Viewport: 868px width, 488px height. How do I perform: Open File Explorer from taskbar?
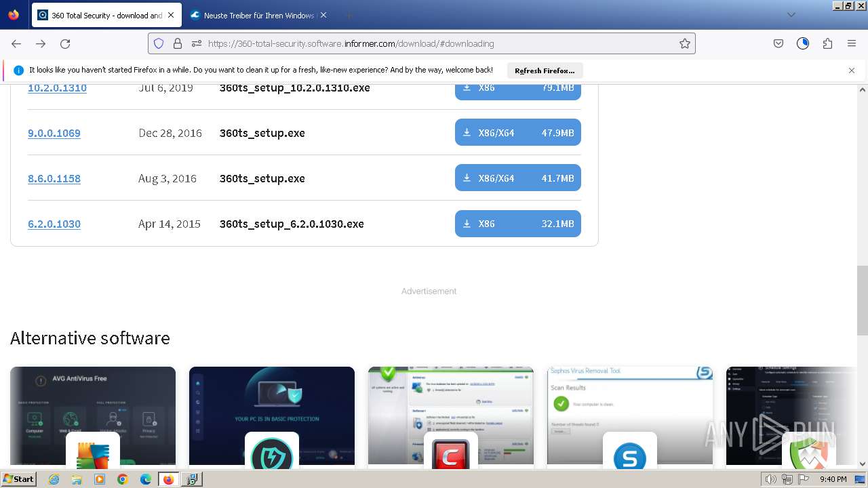[x=77, y=479]
